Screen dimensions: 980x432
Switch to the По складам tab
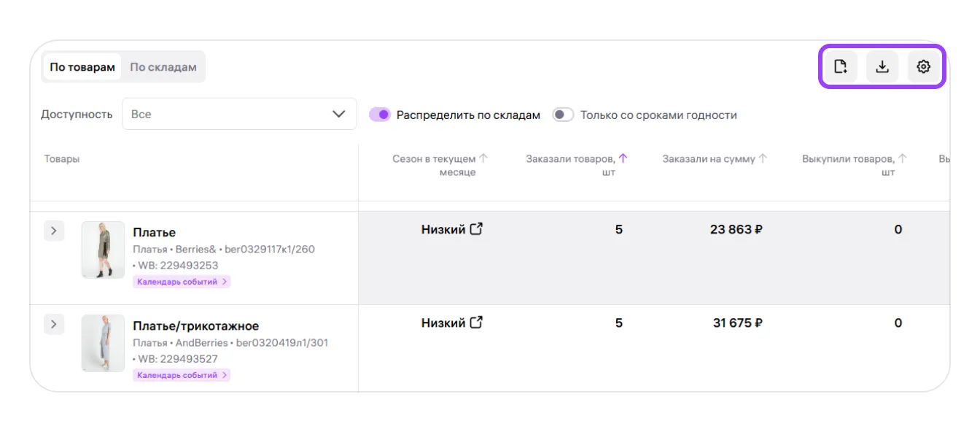coord(163,67)
